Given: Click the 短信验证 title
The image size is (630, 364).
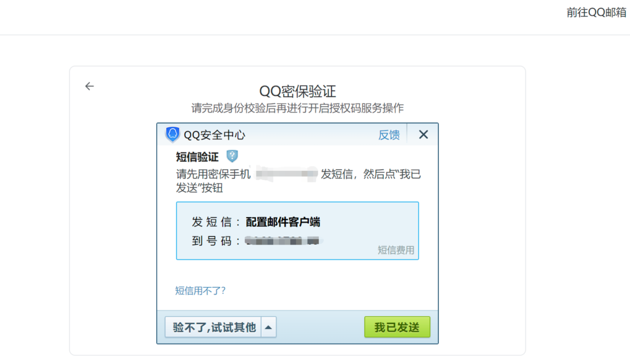Looking at the screenshot, I should point(197,157).
